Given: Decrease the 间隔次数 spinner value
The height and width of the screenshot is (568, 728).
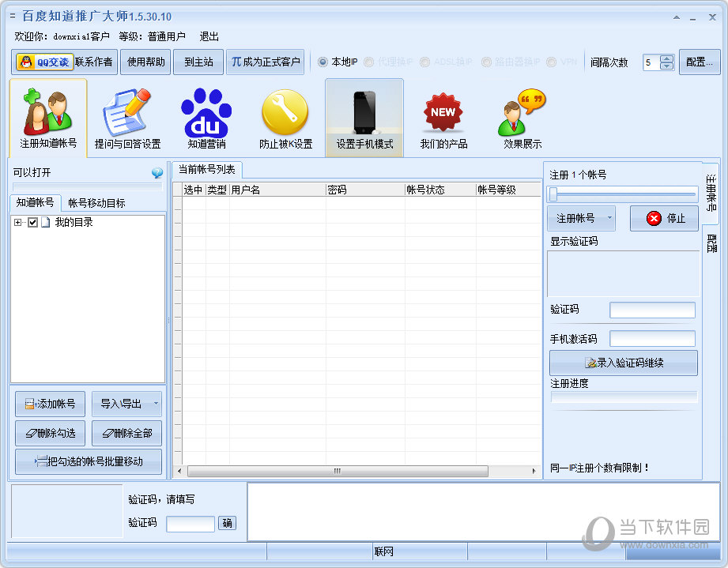Looking at the screenshot, I should click(666, 66).
